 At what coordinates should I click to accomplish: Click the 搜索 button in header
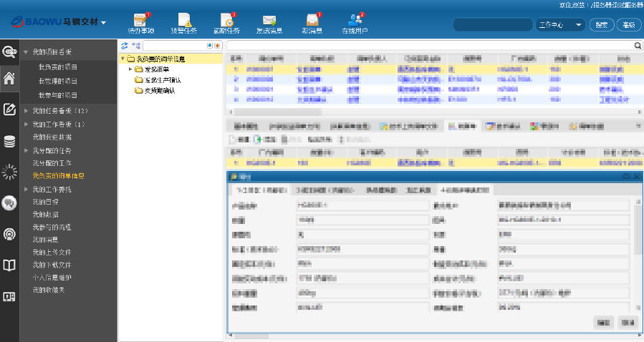tap(600, 25)
